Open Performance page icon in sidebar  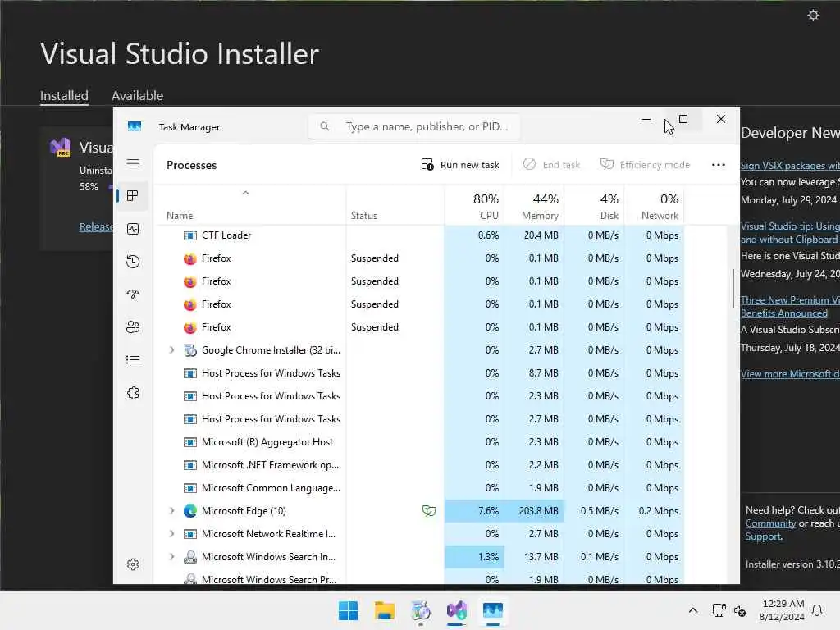[x=133, y=229]
